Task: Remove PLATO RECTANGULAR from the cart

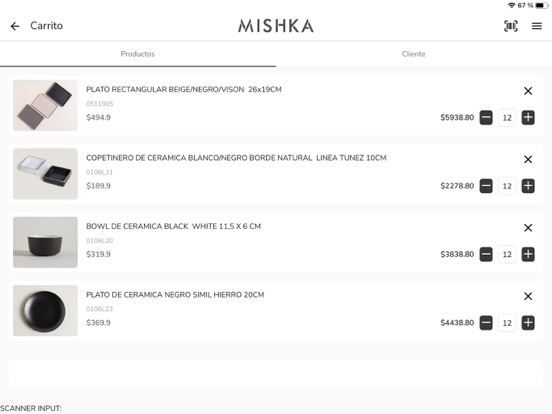Action: [x=528, y=91]
